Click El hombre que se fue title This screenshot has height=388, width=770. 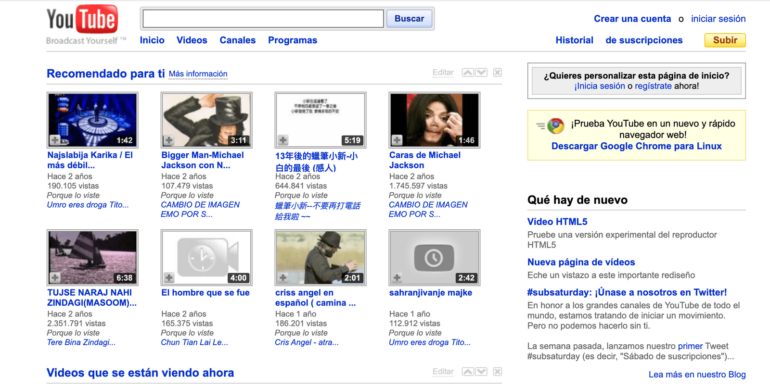coord(205,293)
